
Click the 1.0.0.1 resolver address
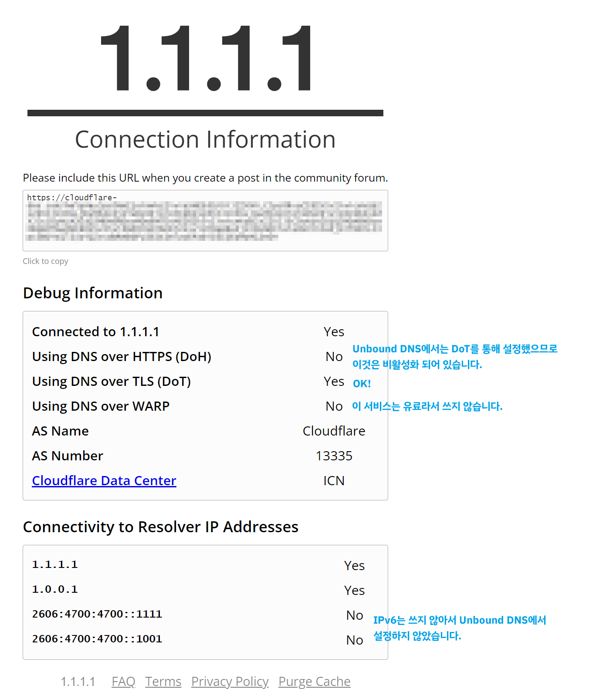55,589
